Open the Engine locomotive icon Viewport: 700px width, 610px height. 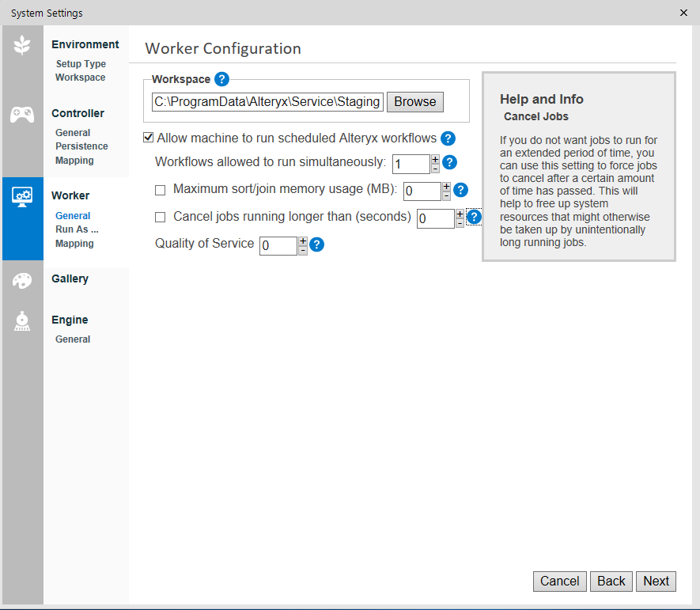coord(22,321)
